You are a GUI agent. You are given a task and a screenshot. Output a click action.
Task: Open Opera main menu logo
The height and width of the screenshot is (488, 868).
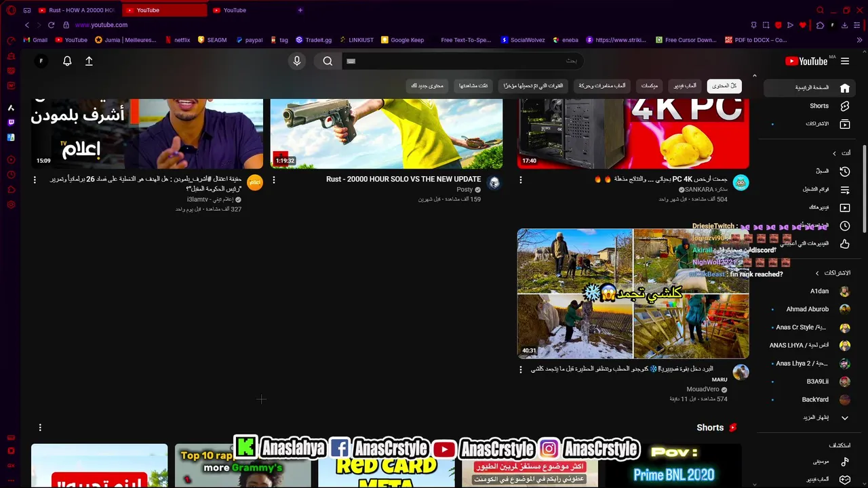[11, 10]
